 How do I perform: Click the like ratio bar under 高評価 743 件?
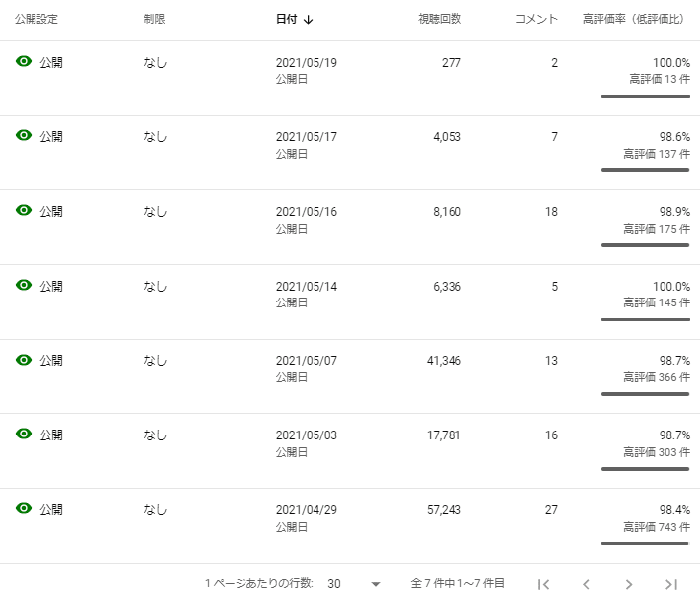(645, 543)
